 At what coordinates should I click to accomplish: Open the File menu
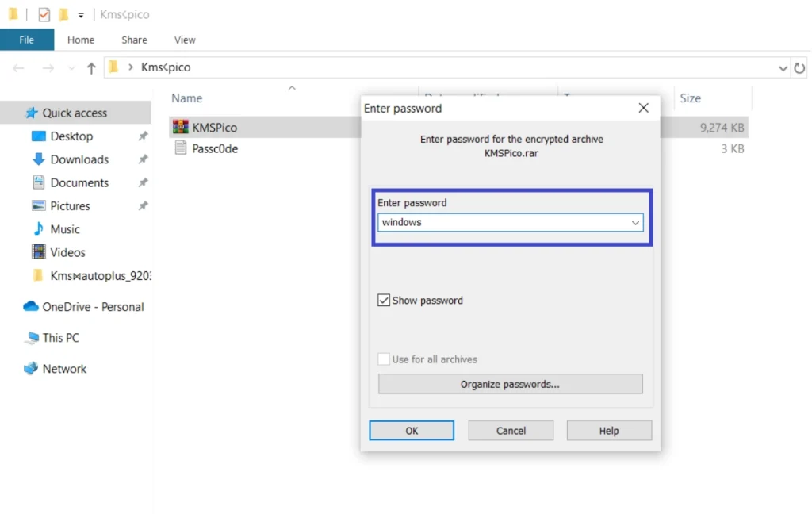click(26, 39)
